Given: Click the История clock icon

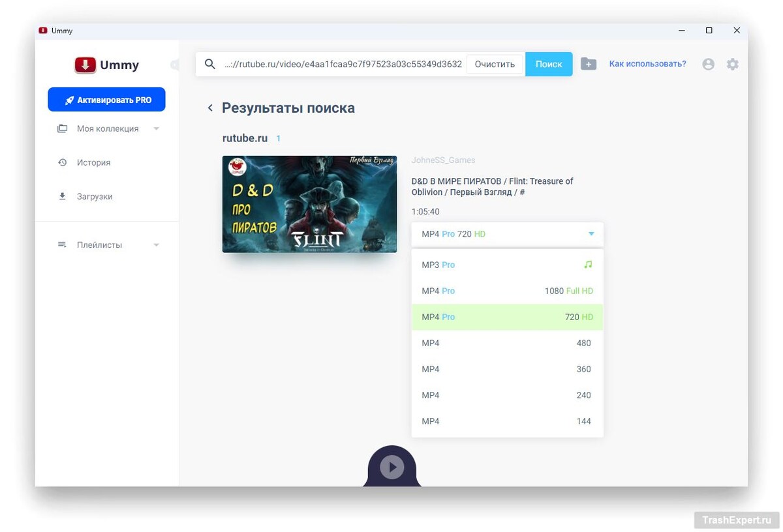Looking at the screenshot, I should pyautogui.click(x=63, y=162).
